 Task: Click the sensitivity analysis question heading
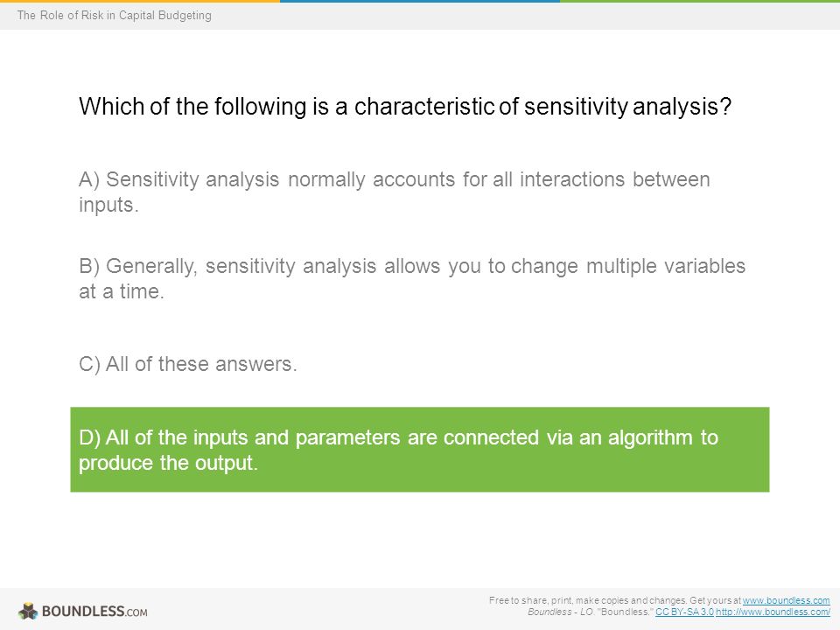pyautogui.click(x=405, y=107)
